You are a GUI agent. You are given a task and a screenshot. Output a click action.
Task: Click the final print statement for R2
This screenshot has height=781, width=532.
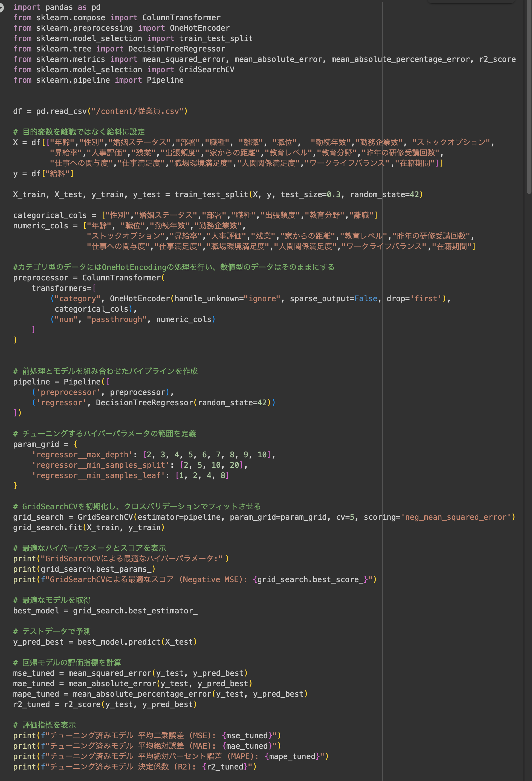tap(134, 767)
